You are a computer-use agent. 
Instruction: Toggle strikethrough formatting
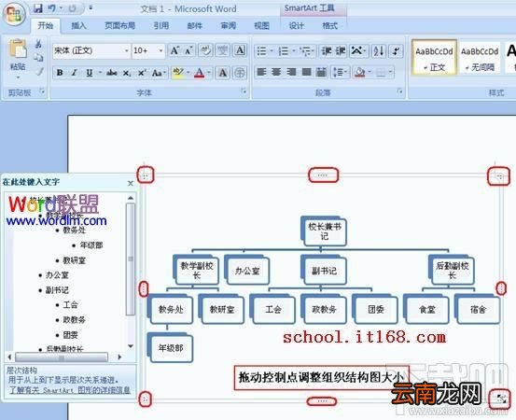(112, 73)
